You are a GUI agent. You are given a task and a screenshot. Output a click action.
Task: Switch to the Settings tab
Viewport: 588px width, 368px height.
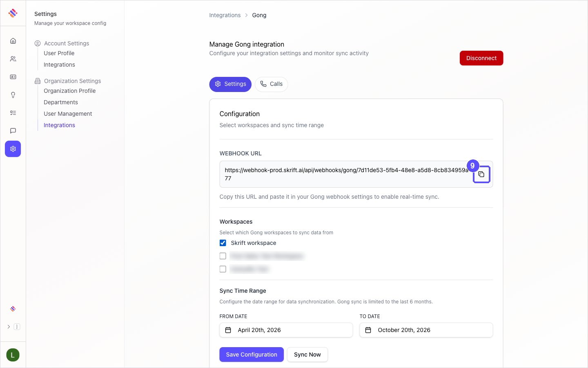point(230,84)
